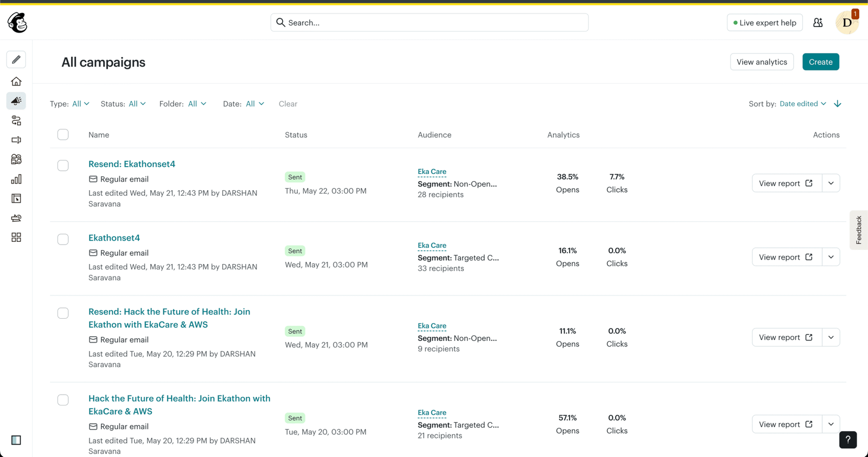
Task: Open Ekathonset4 campaign link
Action: 114,237
